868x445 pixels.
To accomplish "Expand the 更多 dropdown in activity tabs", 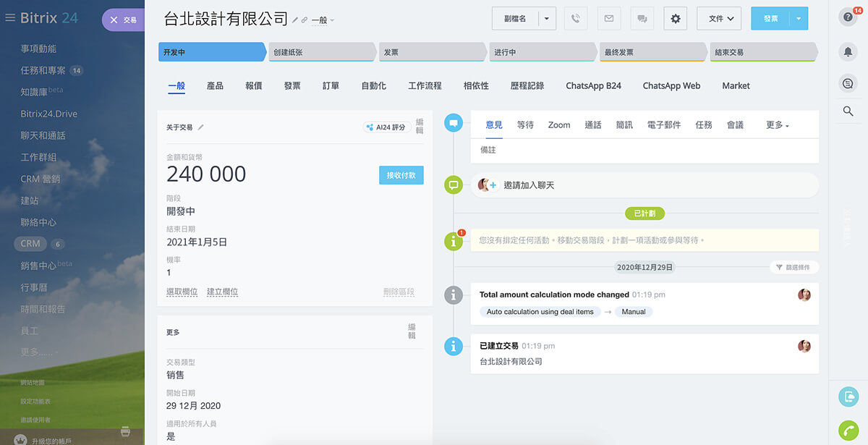I will 777,125.
